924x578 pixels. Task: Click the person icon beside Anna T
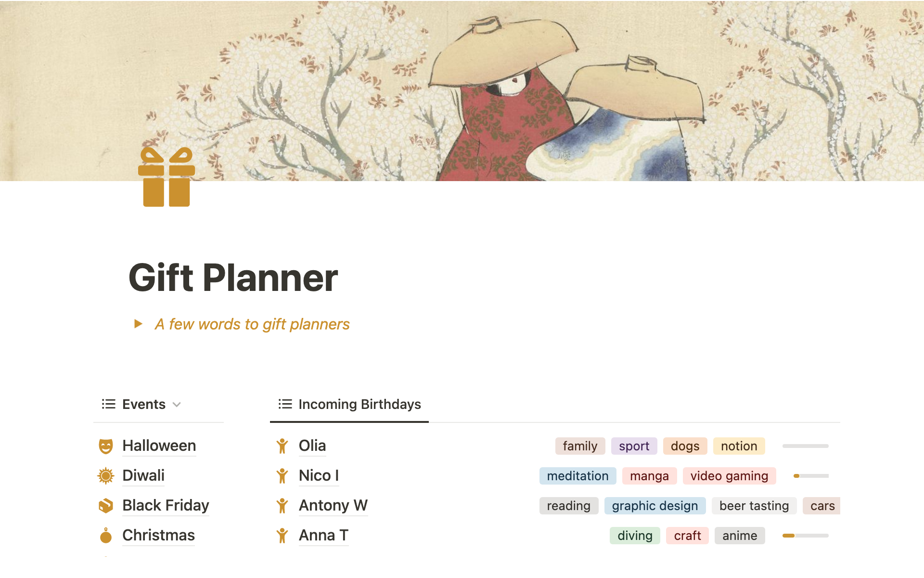[282, 536]
